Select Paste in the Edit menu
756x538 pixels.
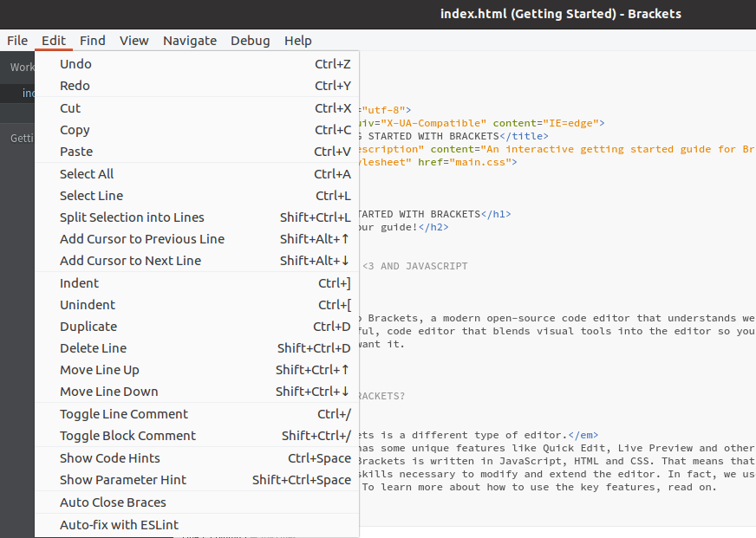pyautogui.click(x=197, y=152)
